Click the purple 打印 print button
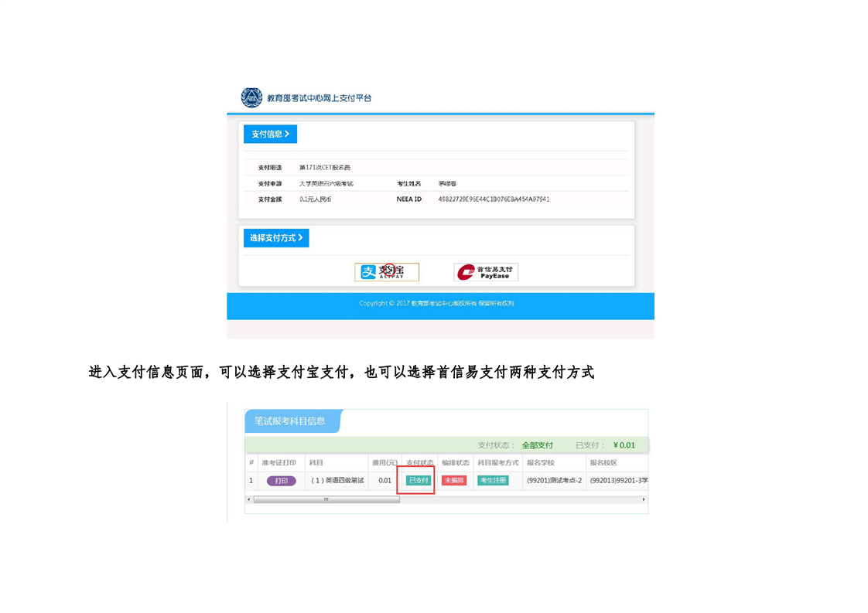Image resolution: width=868 pixels, height=613 pixels. [x=281, y=480]
